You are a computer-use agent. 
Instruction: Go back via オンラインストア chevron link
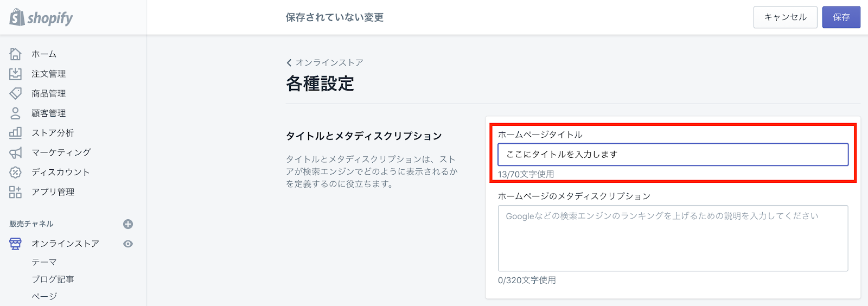[325, 62]
